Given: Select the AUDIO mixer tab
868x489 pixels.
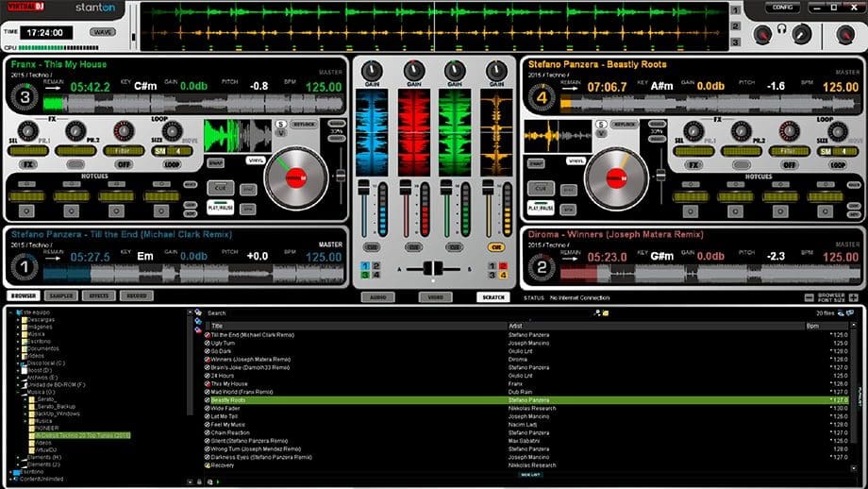Looking at the screenshot, I should (378, 297).
